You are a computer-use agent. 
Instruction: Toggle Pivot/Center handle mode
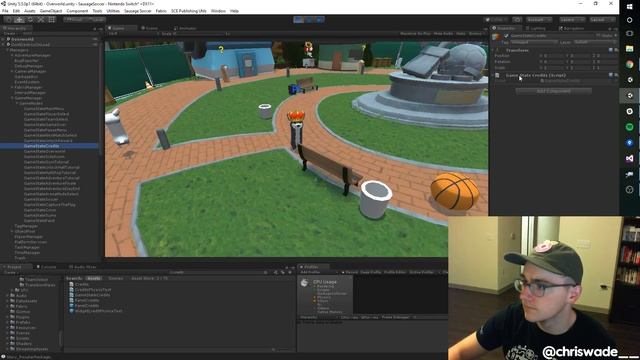tap(74, 20)
